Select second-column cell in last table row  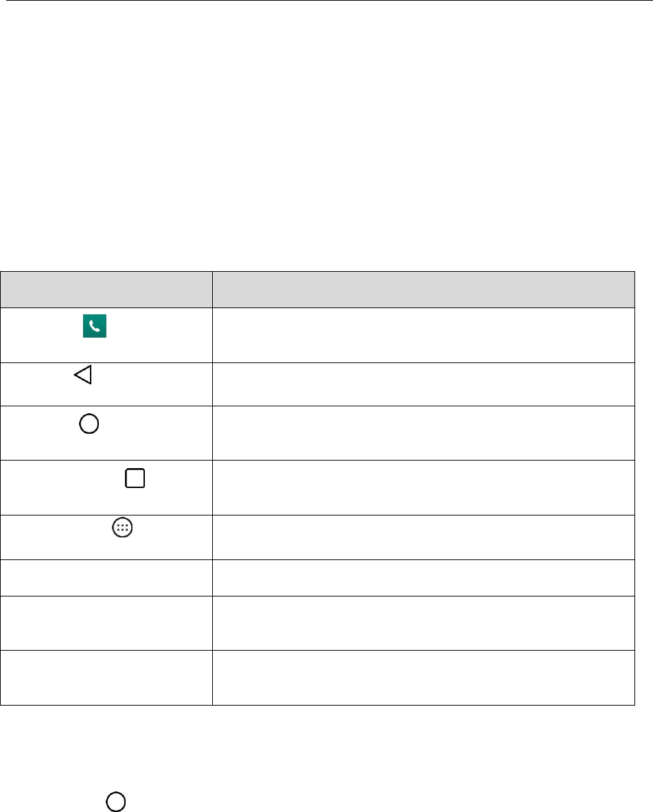pyautogui.click(x=424, y=677)
